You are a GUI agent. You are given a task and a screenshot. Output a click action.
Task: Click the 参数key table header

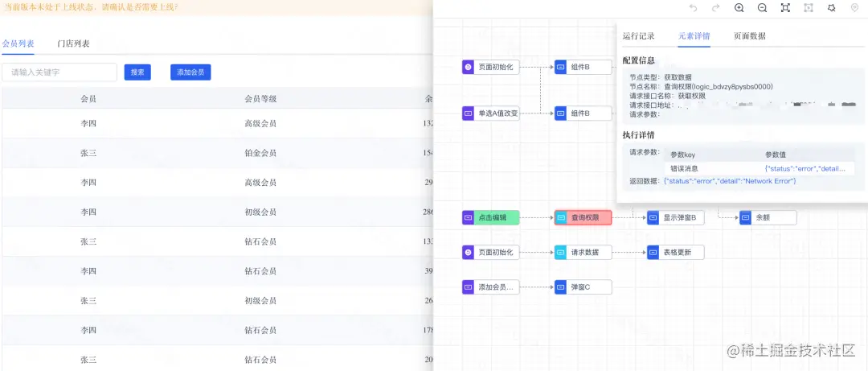682,155
